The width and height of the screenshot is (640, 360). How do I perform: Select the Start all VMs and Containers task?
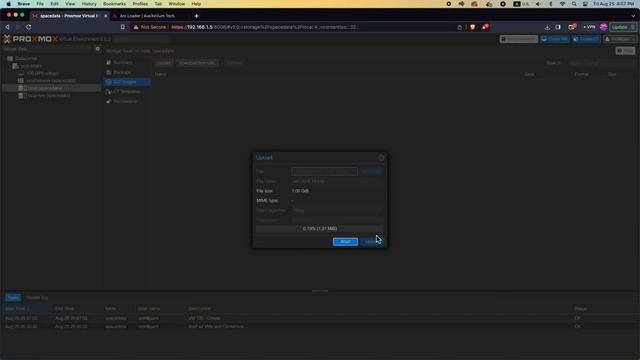click(x=320, y=327)
